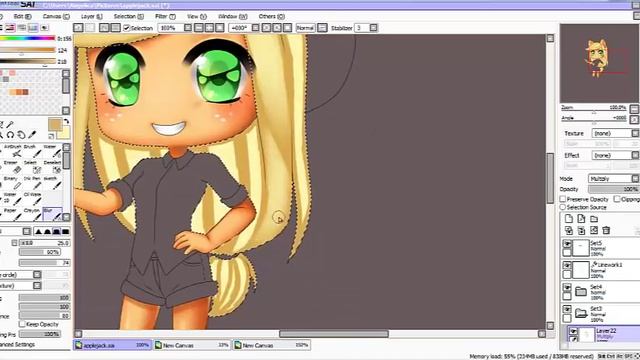Hide the Linework1 layer
Screen dimensions: 640x360
point(567,265)
